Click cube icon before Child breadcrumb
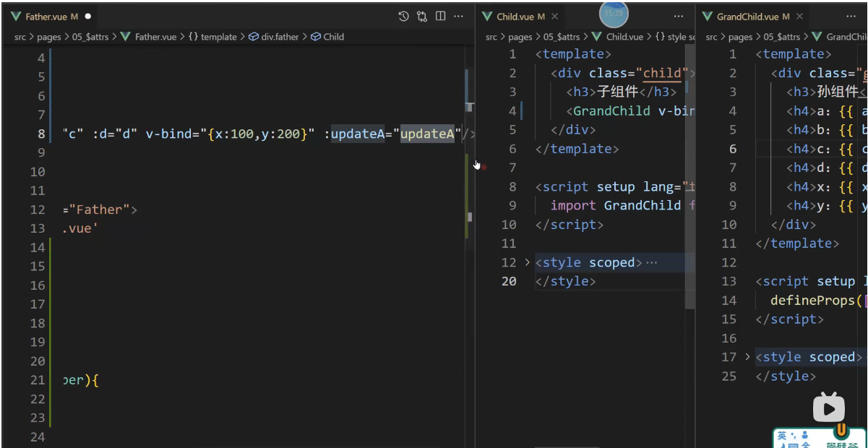This screenshot has width=868, height=448. click(x=316, y=36)
